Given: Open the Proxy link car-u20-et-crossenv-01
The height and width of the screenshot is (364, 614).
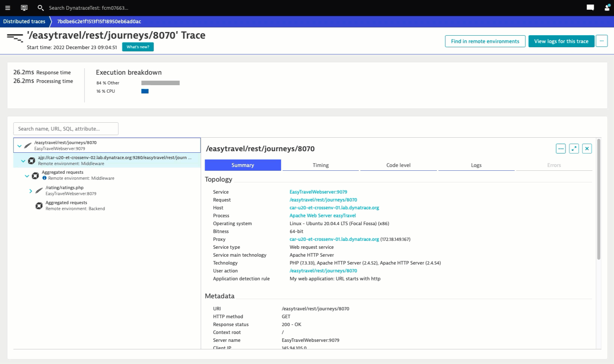Looking at the screenshot, I should 334,239.
